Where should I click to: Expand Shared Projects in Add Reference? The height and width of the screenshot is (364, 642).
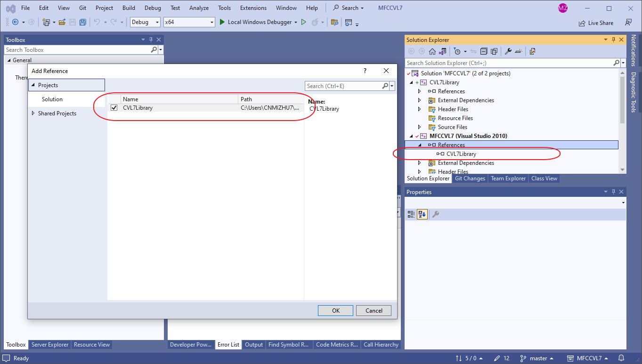click(x=33, y=113)
